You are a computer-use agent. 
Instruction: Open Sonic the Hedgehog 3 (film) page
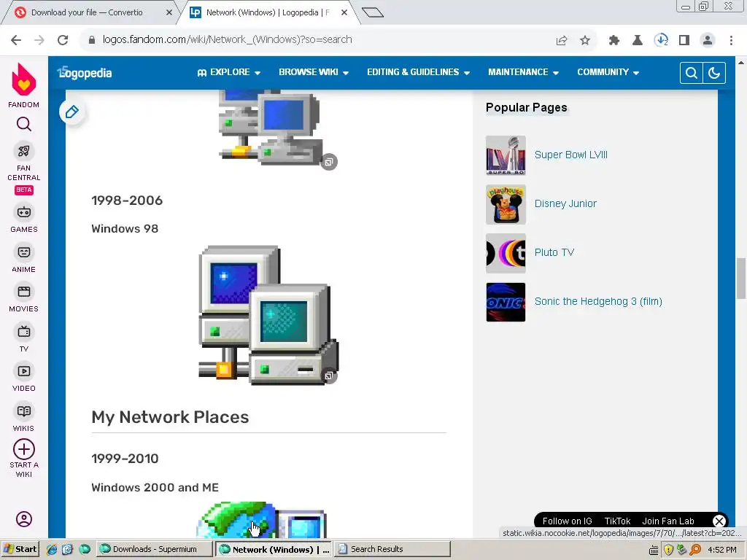point(598,301)
